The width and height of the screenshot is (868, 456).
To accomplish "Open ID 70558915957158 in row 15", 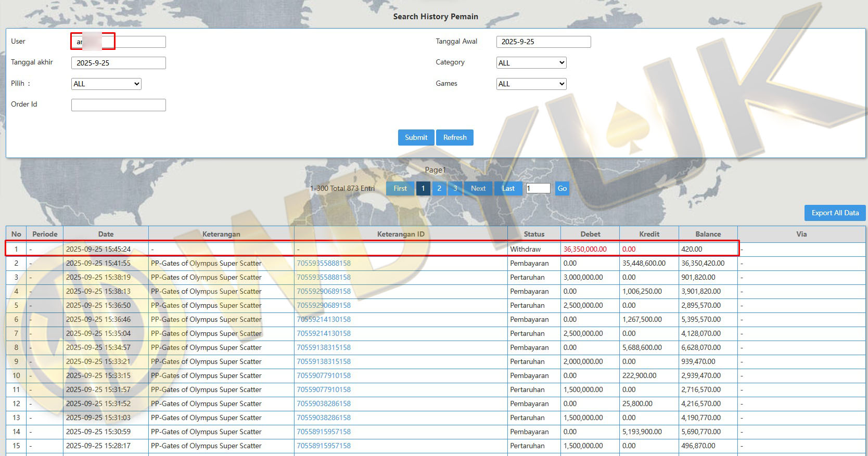I will [x=324, y=446].
